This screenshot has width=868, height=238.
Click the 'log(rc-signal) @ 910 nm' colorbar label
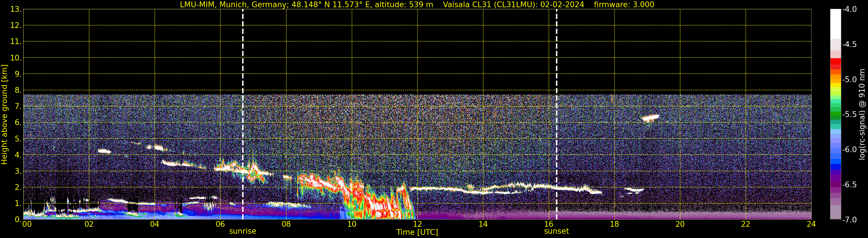(862, 115)
